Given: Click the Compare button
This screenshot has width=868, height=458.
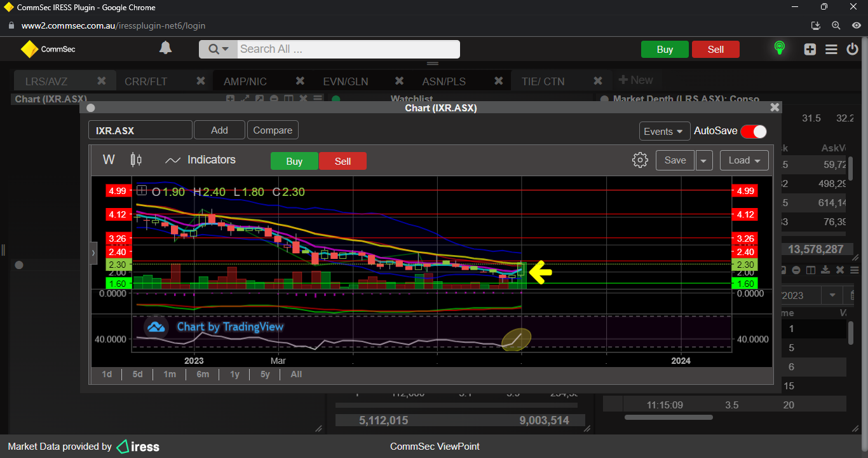Looking at the screenshot, I should (x=273, y=130).
